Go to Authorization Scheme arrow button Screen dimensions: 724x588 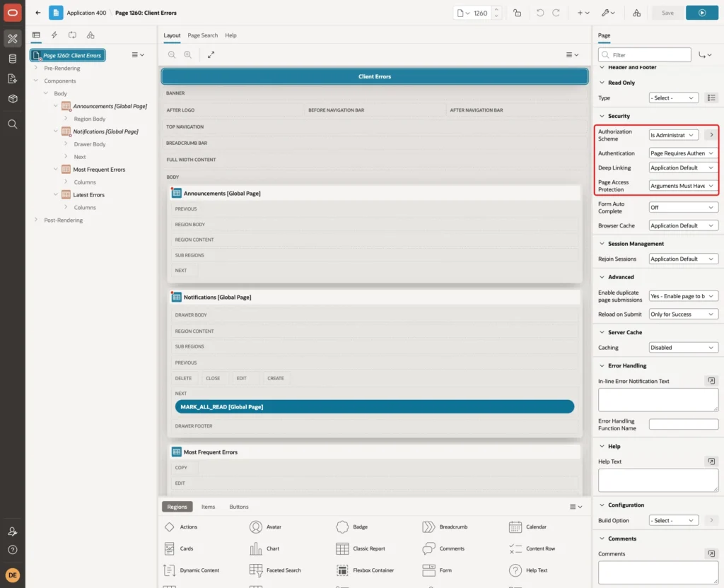tap(711, 135)
